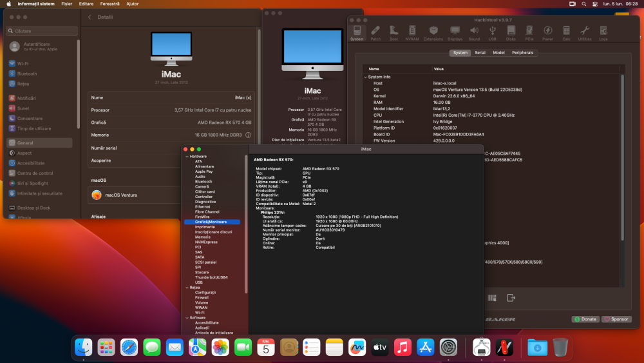Select Firewall under Rețea in System Information
The height and width of the screenshot is (363, 644).
click(x=202, y=298)
